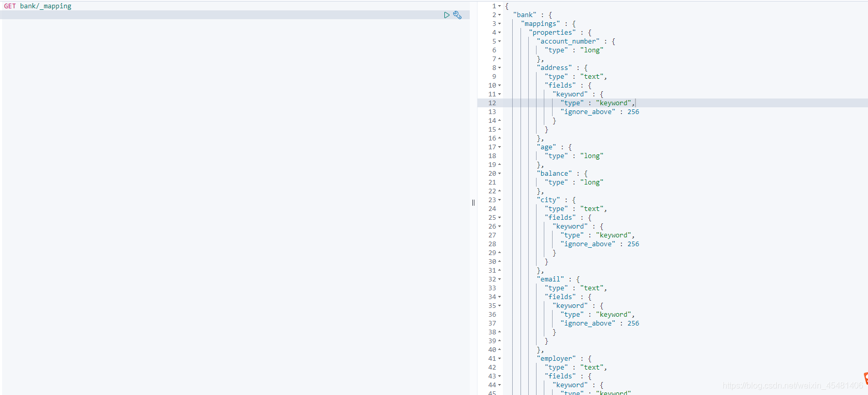This screenshot has height=395, width=868.
Task: Click the "text" value on line 9
Action: 592,77
